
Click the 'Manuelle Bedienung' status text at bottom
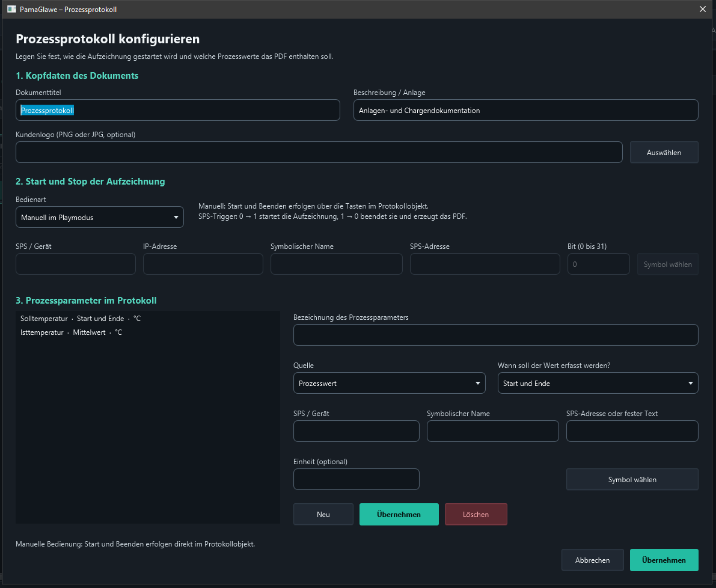[x=135, y=544]
